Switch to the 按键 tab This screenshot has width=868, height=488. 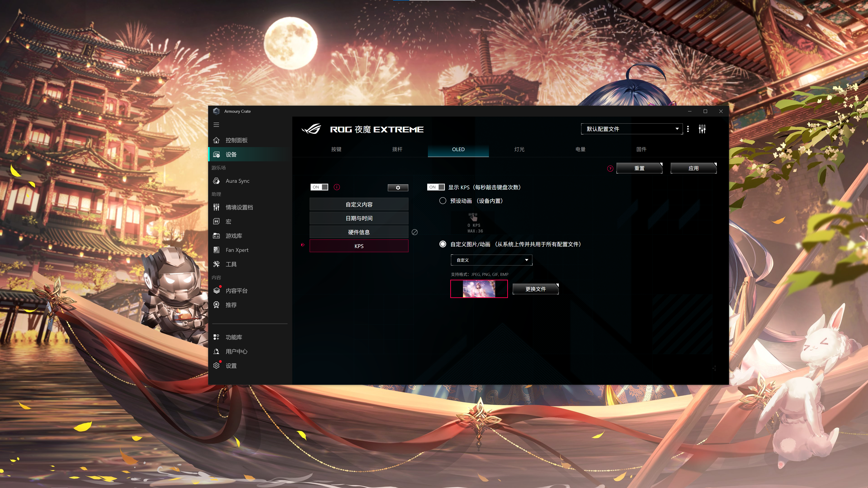336,149
